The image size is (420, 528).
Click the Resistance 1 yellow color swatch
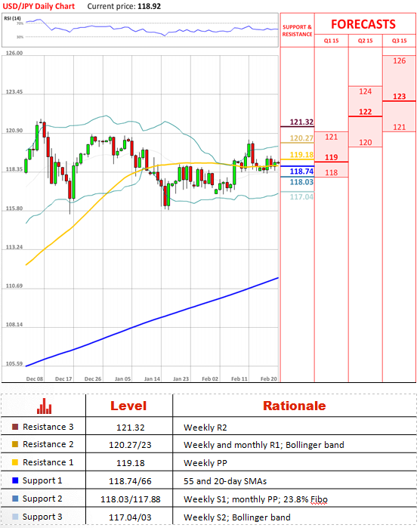pyautogui.click(x=15, y=462)
